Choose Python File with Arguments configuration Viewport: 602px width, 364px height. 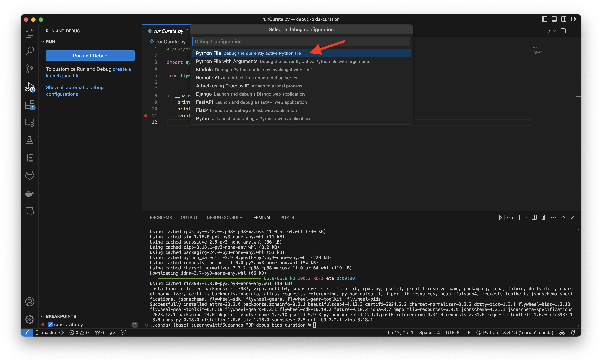[301, 61]
